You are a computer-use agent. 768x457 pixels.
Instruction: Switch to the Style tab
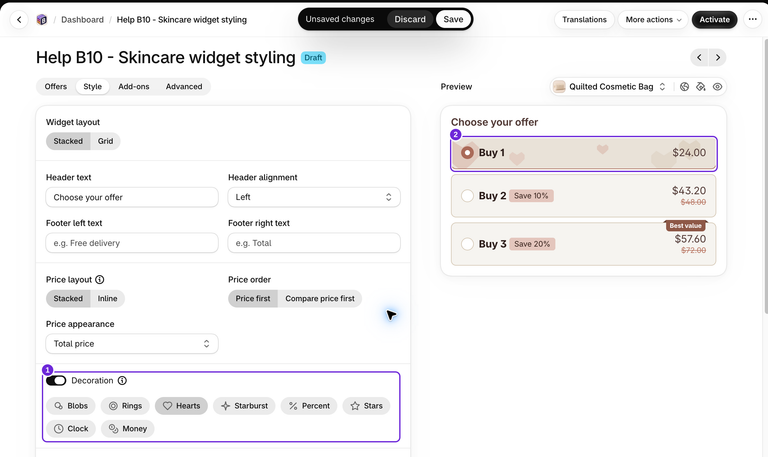click(x=93, y=87)
